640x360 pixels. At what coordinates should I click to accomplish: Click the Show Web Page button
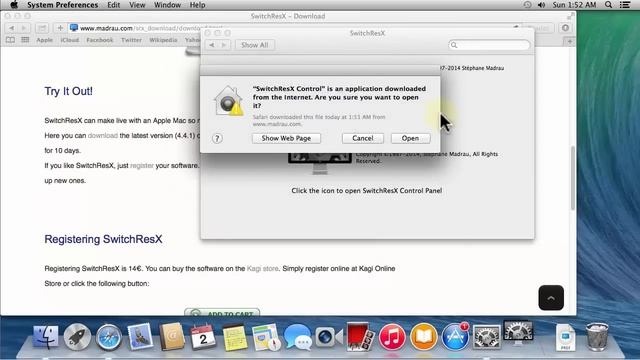pos(286,138)
